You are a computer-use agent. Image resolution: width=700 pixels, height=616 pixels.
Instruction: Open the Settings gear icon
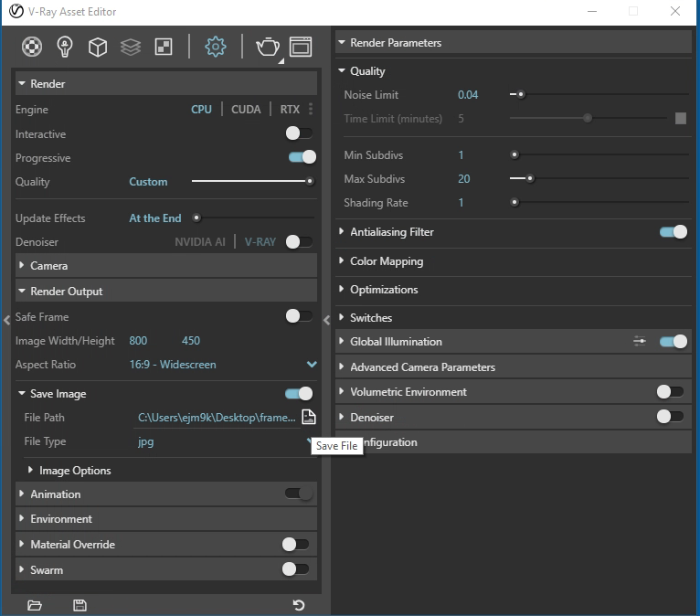(215, 47)
